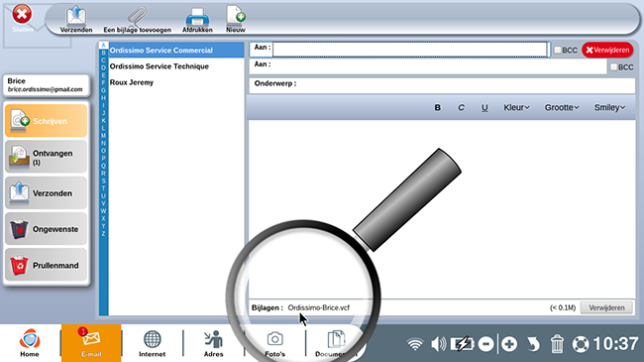644x362 pixels.
Task: Enable BCC for the first recipient
Action: pos(558,50)
